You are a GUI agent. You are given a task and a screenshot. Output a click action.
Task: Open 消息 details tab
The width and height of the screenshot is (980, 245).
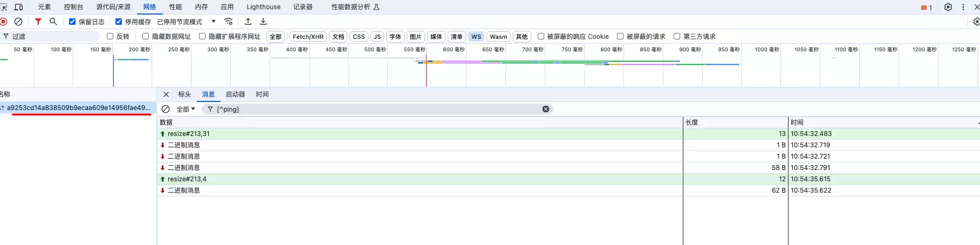[208, 94]
